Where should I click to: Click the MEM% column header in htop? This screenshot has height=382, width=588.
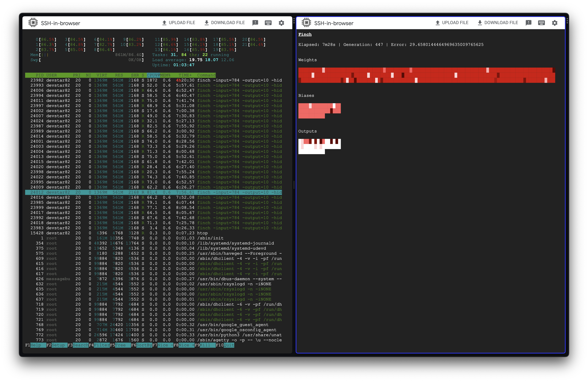(x=165, y=75)
